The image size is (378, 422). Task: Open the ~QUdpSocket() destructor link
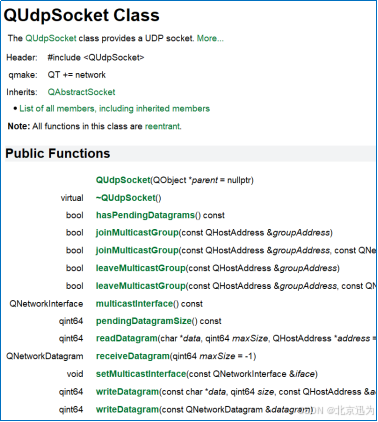pos(126,198)
